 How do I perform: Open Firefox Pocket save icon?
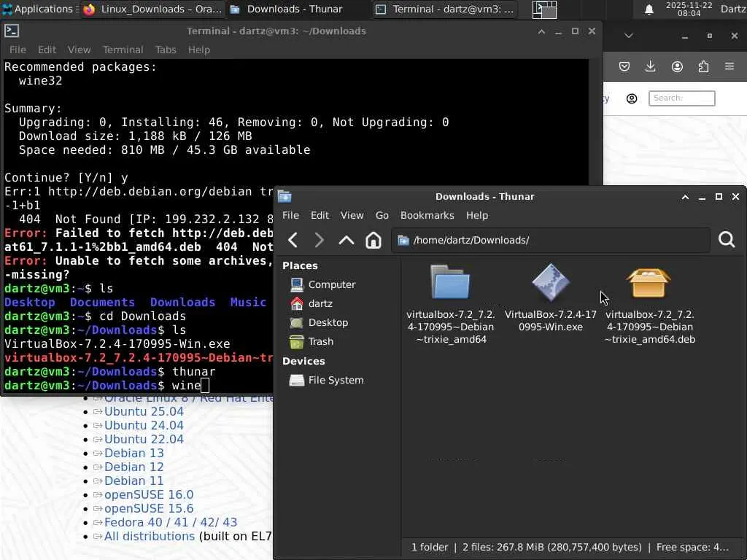tap(624, 66)
